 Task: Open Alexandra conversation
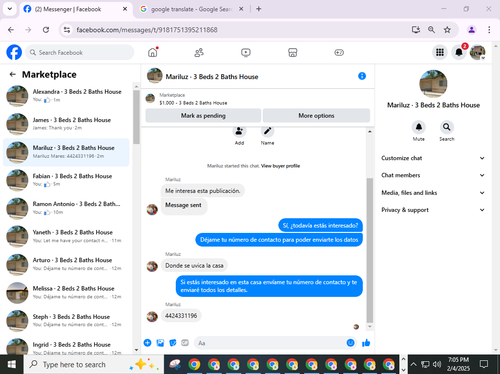(x=66, y=96)
